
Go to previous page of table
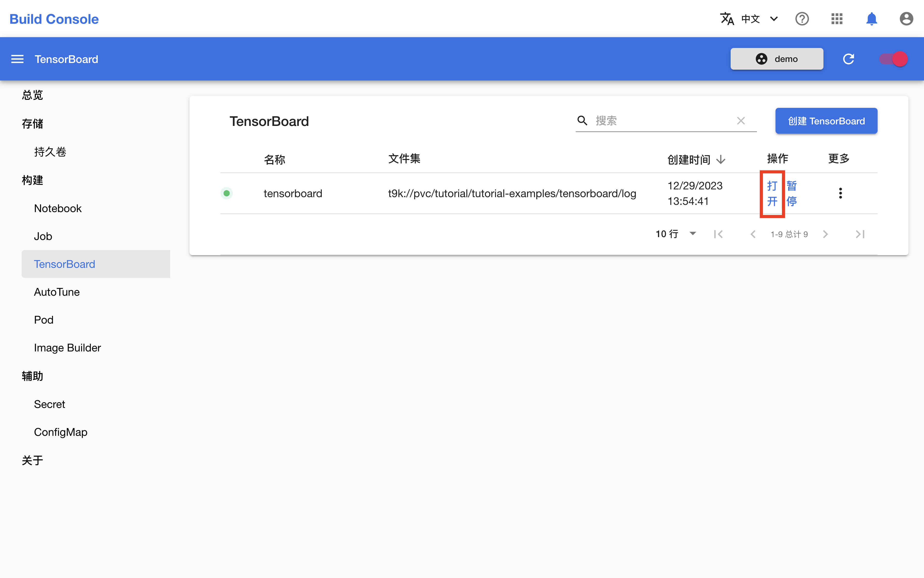753,234
